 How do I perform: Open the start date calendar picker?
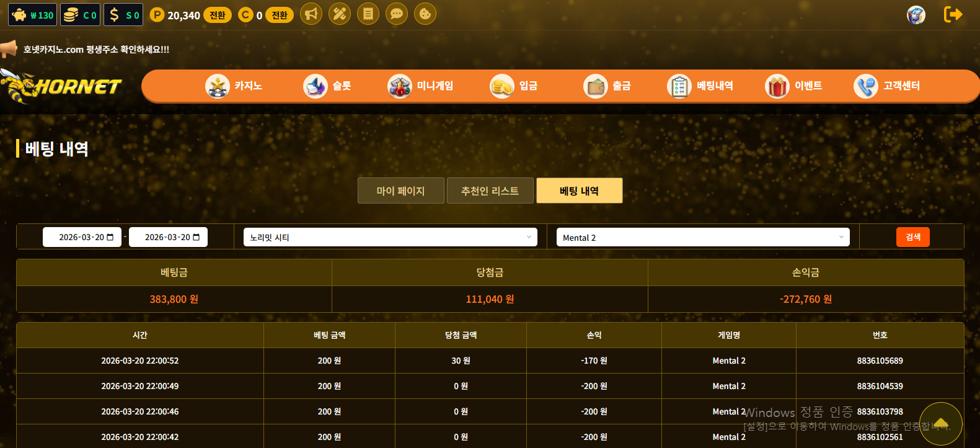pos(110,238)
